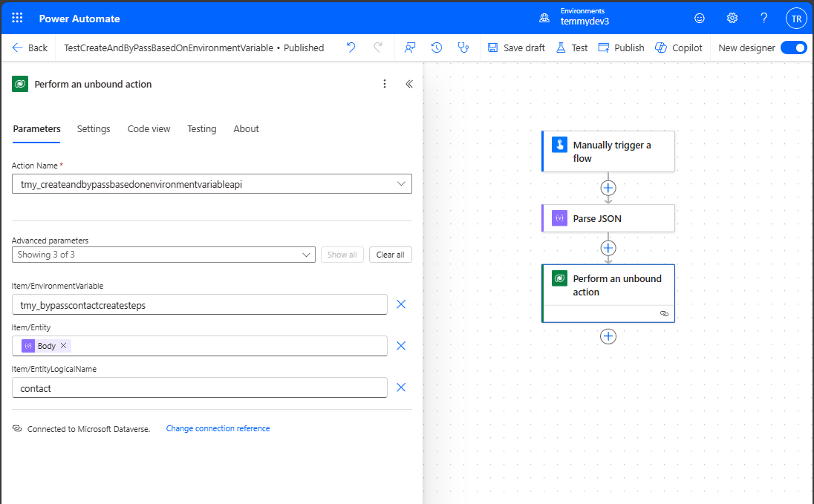Click inside the Item/Entity input field

click(x=199, y=346)
